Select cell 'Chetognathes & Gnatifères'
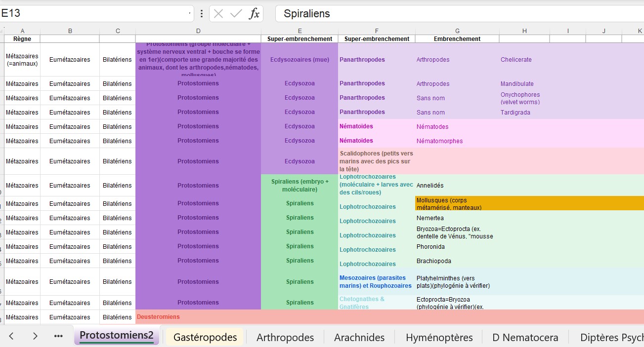Screen dimensions: 644x347 click(377, 303)
